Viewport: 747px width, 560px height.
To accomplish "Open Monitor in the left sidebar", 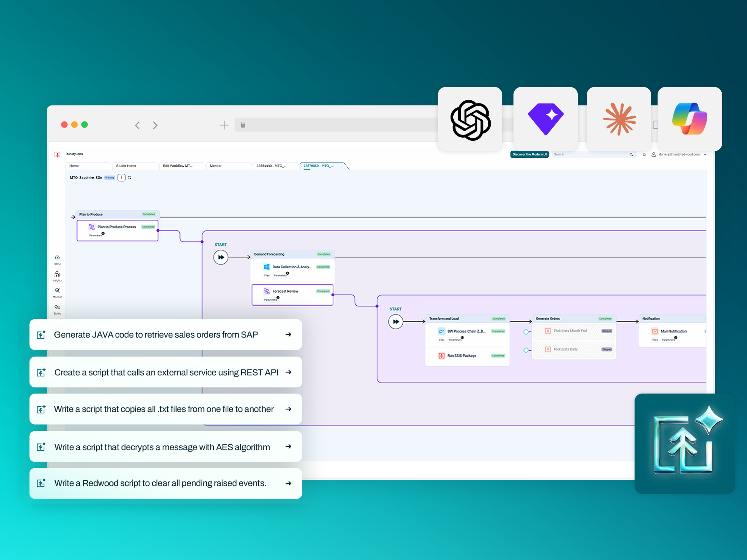I will click(x=57, y=293).
